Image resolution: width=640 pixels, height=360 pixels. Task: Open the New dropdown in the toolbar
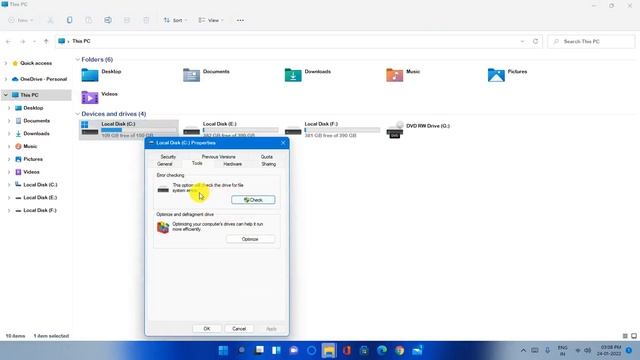click(x=21, y=20)
